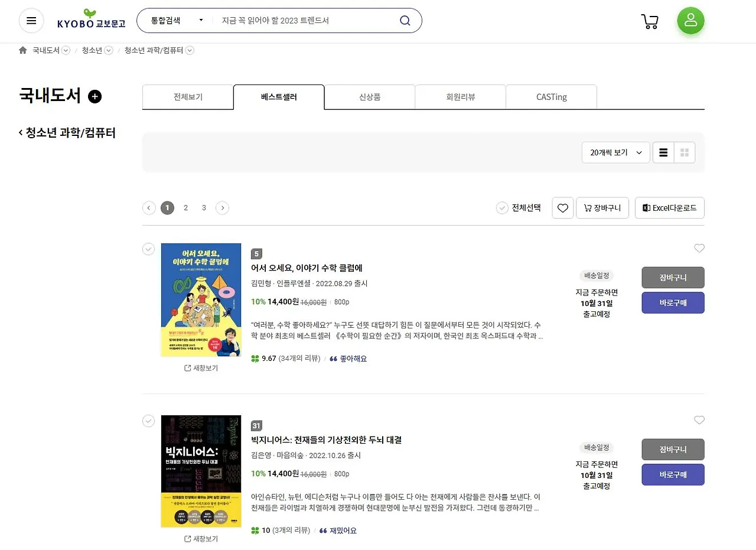
Task: Switch to grid view layout
Action: tap(684, 152)
